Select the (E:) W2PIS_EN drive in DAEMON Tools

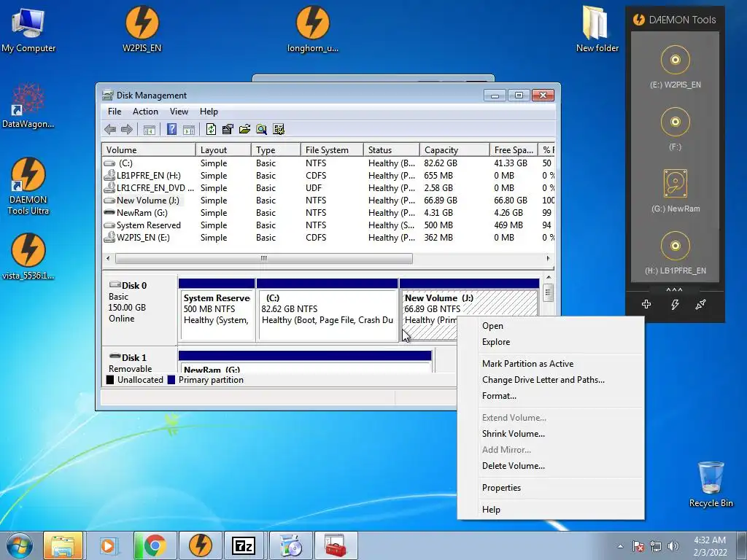(675, 66)
